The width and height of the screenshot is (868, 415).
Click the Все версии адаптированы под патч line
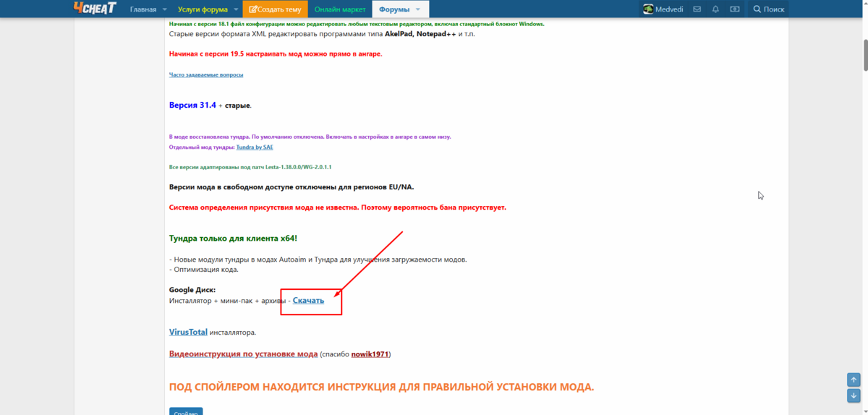pos(250,167)
